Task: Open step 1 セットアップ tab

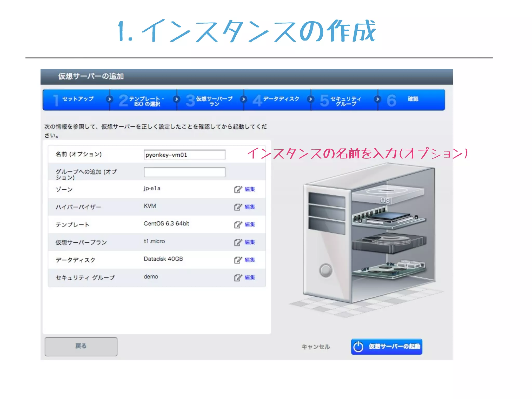Action: click(78, 99)
